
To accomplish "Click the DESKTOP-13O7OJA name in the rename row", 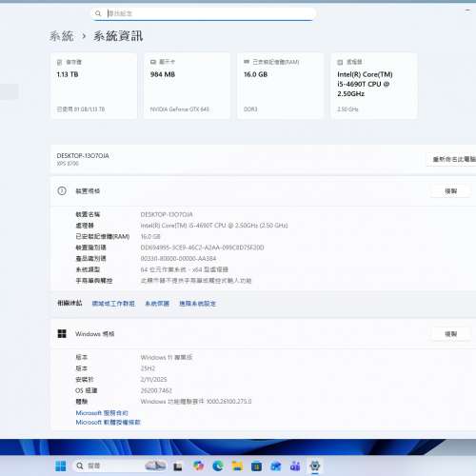I will click(83, 155).
